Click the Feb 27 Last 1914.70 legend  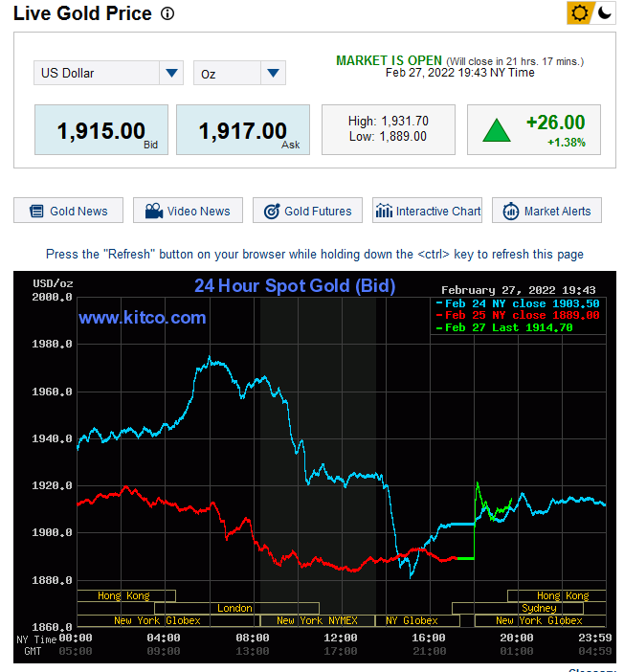pos(504,327)
